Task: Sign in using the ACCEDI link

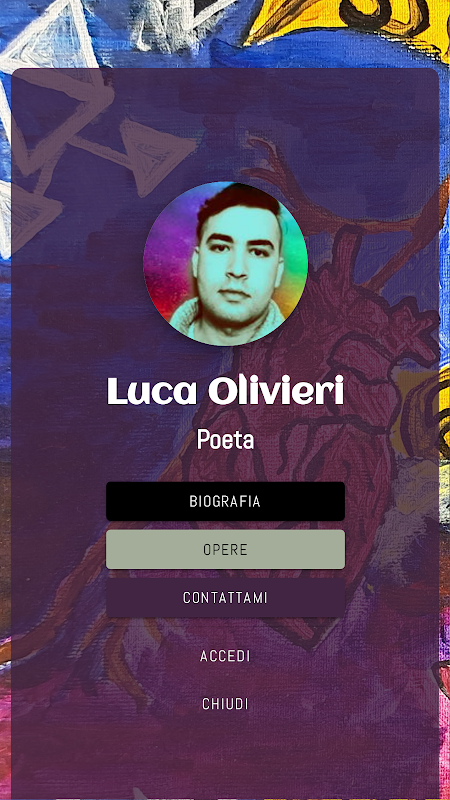Action: coord(226,656)
